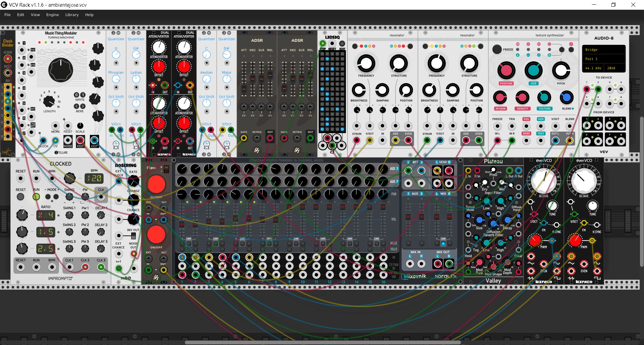Toggle FREEZE button on texture synthesizer
The height and width of the screenshot is (345, 644).
[497, 49]
